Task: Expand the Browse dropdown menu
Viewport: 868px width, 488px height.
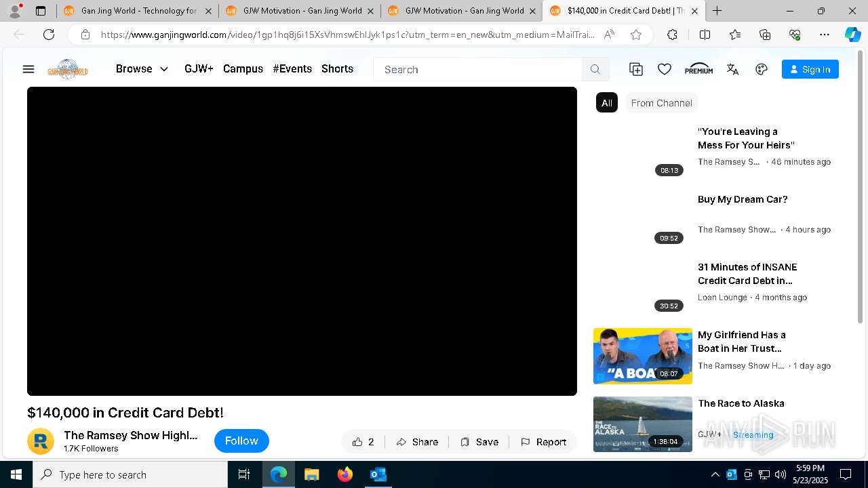Action: point(142,69)
